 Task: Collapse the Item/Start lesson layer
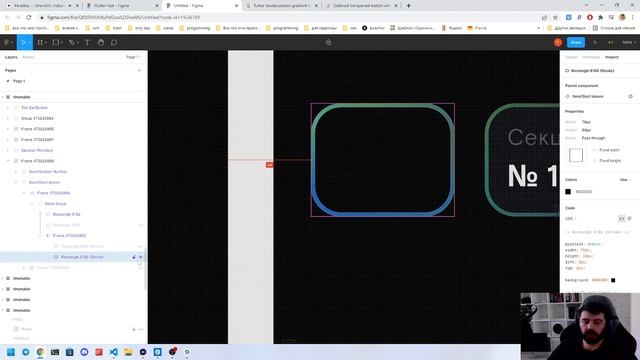(x=16, y=182)
